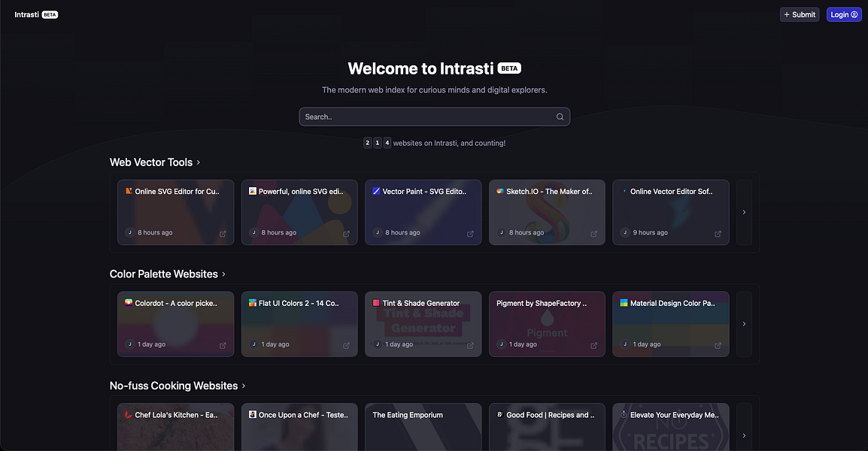Click author avatar on Pigment card
The image size is (868, 451).
click(502, 344)
